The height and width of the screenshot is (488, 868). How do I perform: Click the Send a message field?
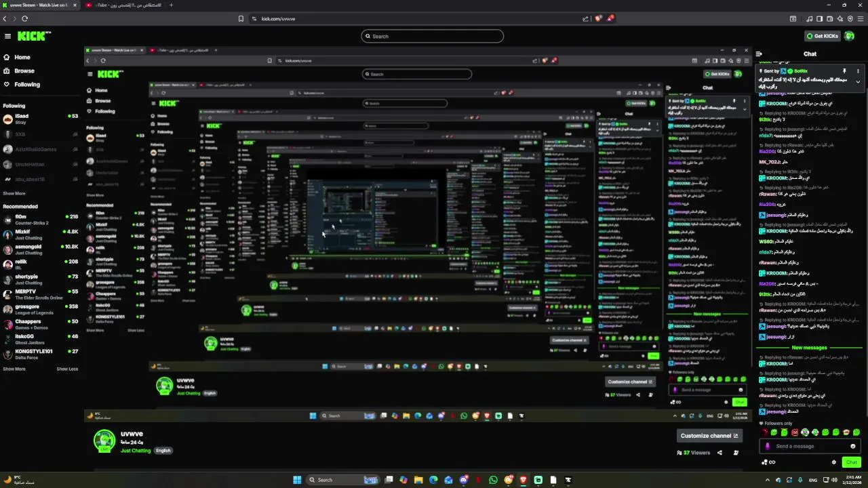coord(810,446)
